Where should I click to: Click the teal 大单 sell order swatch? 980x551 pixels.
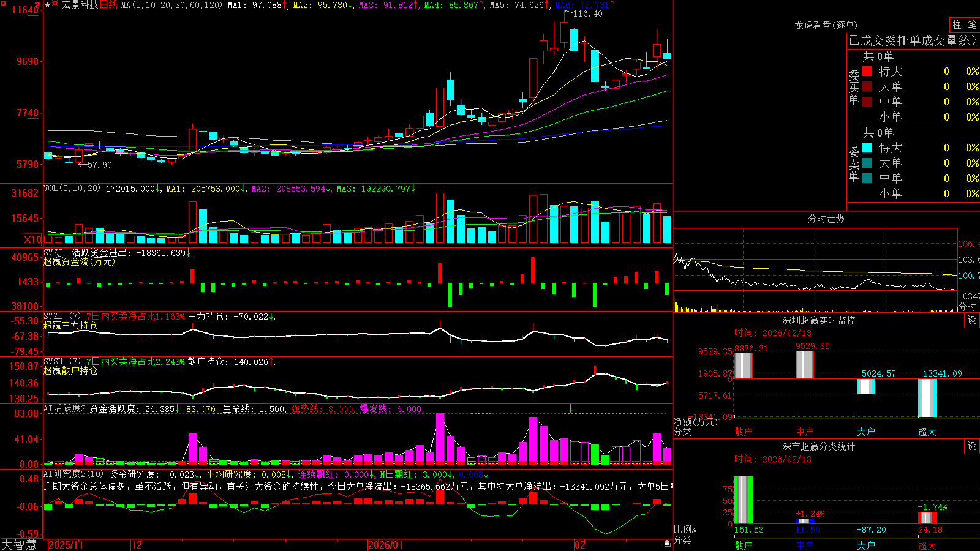click(867, 163)
